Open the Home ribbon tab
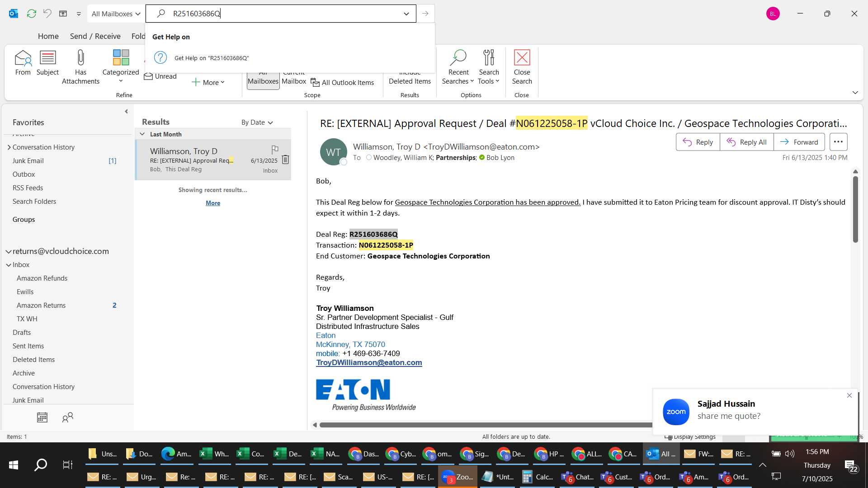This screenshot has height=488, width=868. tap(48, 36)
